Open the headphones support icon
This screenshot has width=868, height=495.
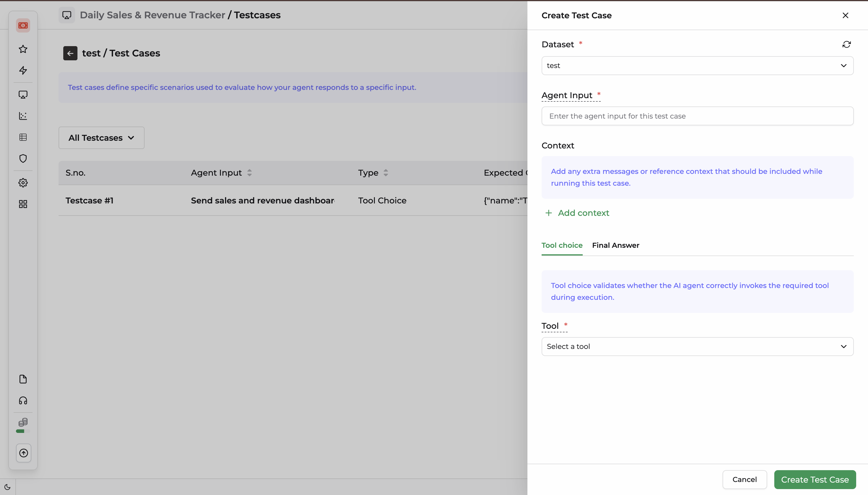coord(23,400)
